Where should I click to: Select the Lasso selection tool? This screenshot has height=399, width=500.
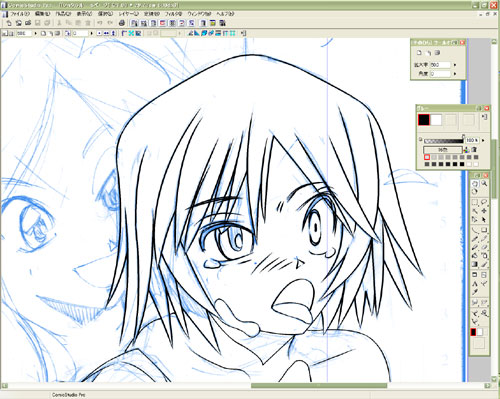[484, 202]
